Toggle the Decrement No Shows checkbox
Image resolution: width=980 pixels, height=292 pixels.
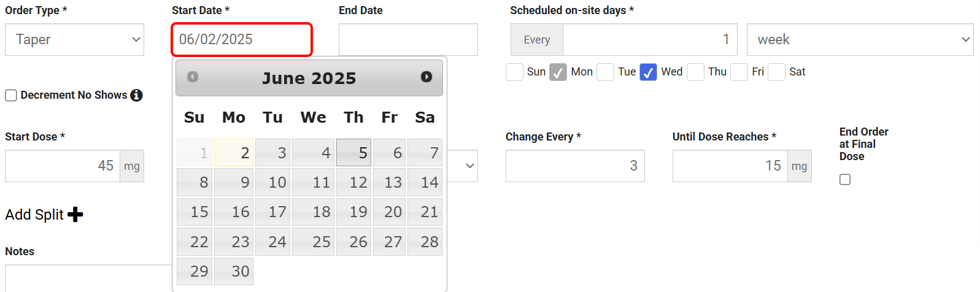[x=11, y=95]
